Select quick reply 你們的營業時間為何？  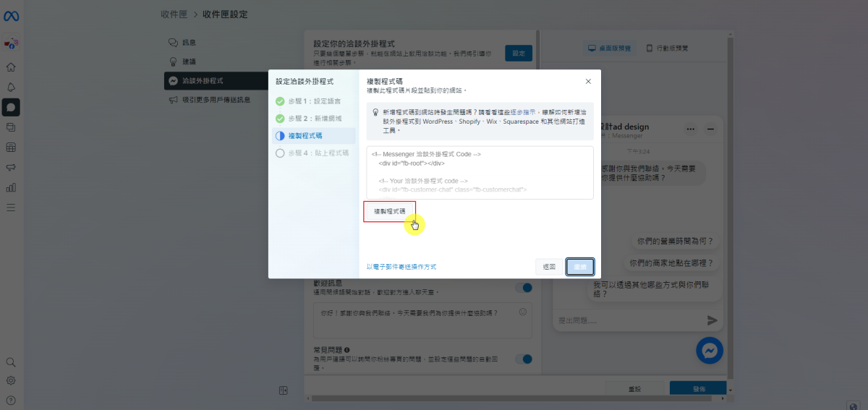coord(676,242)
